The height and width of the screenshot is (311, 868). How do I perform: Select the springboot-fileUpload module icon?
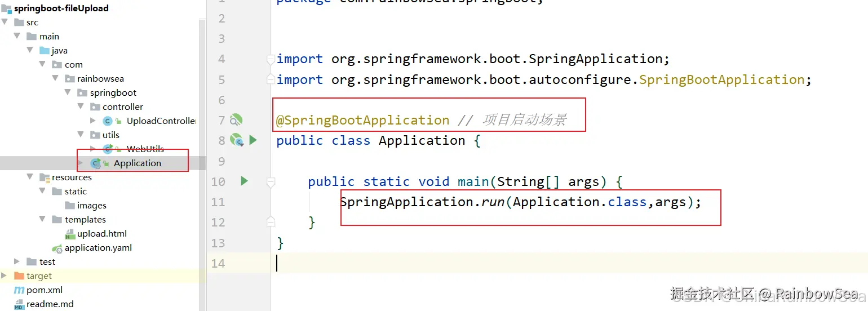[x=6, y=8]
